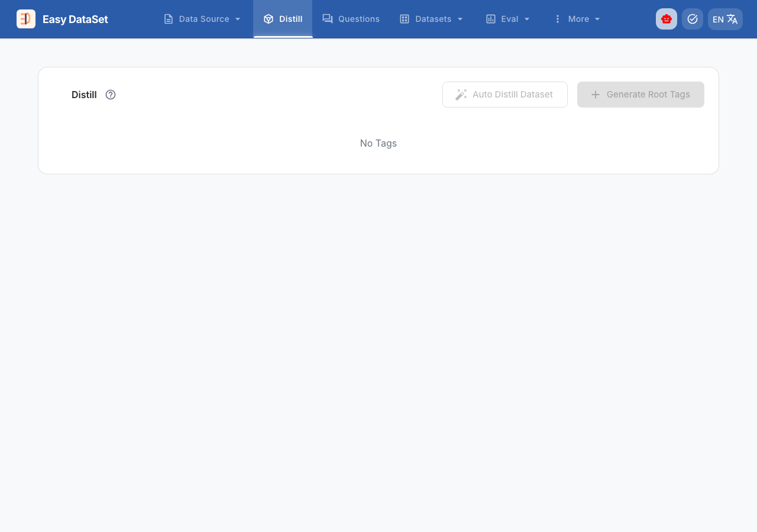Go to the Questions tab
757x532 pixels.
(351, 19)
